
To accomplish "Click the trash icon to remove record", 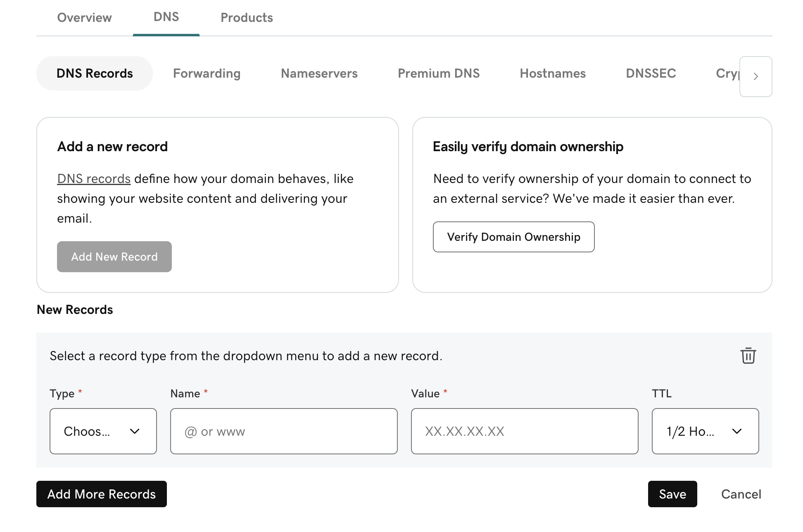I will 748,356.
